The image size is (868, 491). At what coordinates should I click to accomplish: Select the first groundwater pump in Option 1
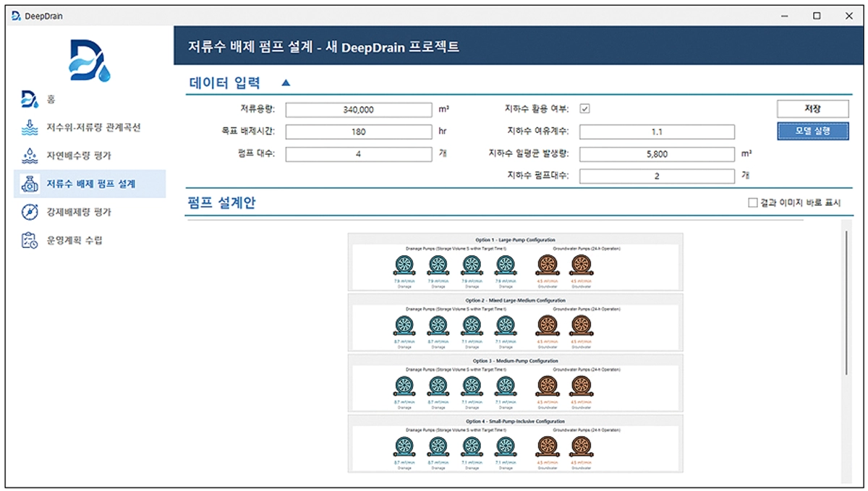pos(548,265)
